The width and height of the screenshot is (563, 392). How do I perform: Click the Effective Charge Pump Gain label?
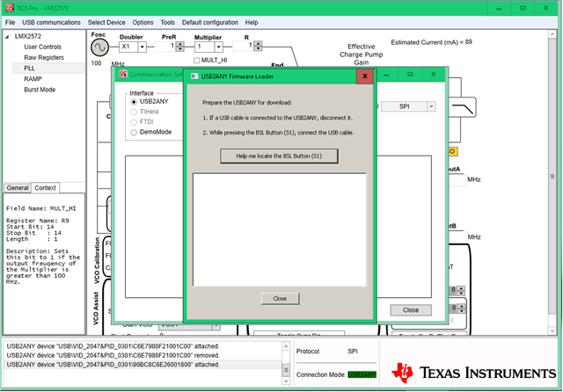[x=362, y=54]
